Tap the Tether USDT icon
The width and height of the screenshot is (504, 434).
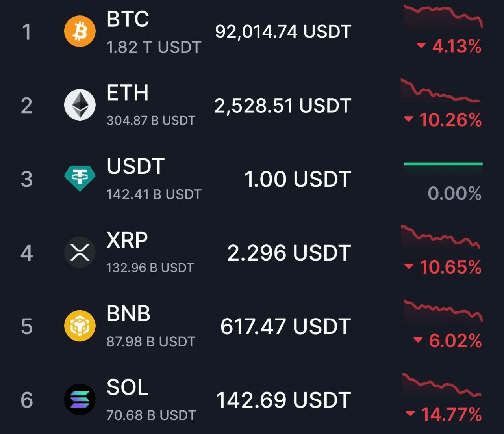[x=80, y=178]
